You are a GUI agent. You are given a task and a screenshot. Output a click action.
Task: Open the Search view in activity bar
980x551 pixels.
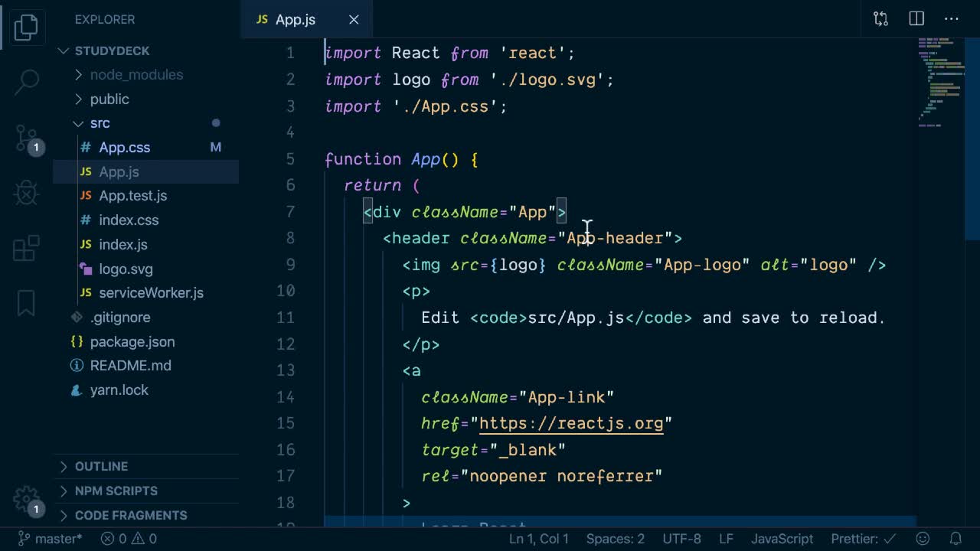pos(26,82)
